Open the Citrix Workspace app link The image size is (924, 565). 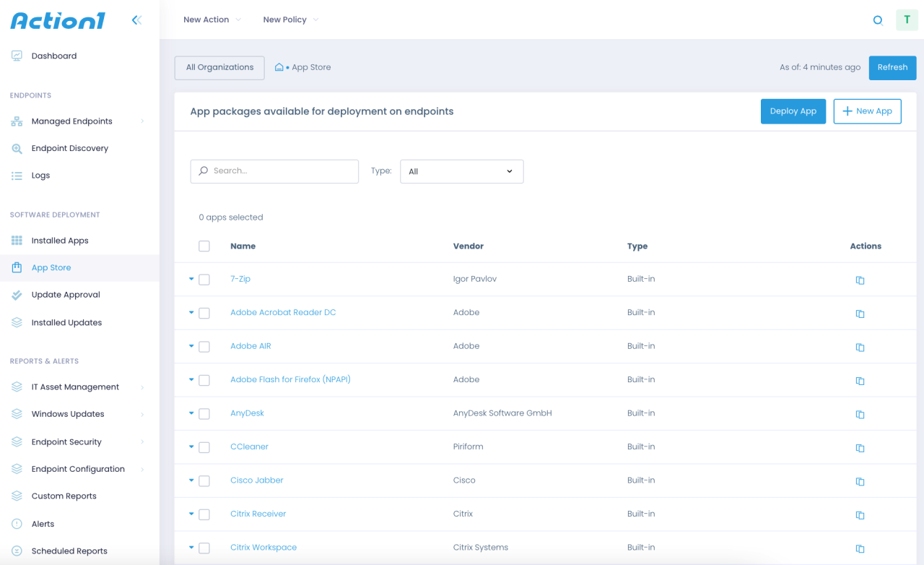[x=263, y=548]
